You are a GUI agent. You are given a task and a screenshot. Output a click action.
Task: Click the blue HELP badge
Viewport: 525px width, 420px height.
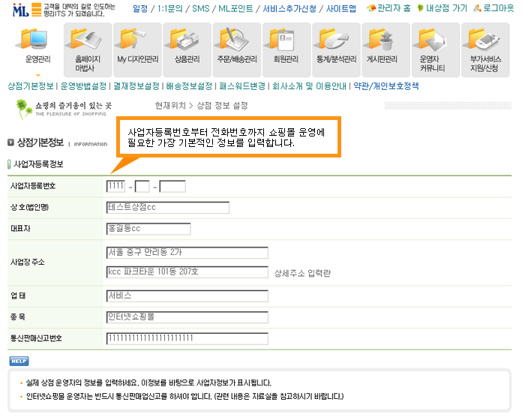coord(18,361)
